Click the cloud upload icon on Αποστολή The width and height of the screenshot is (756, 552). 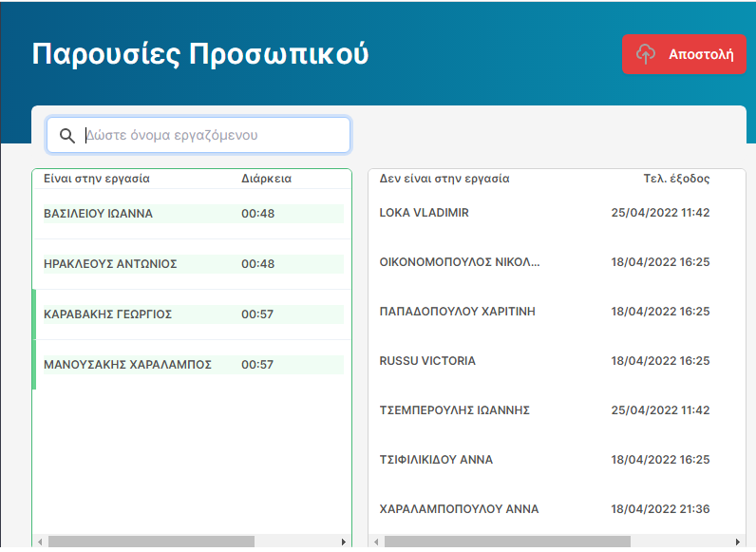(x=646, y=54)
